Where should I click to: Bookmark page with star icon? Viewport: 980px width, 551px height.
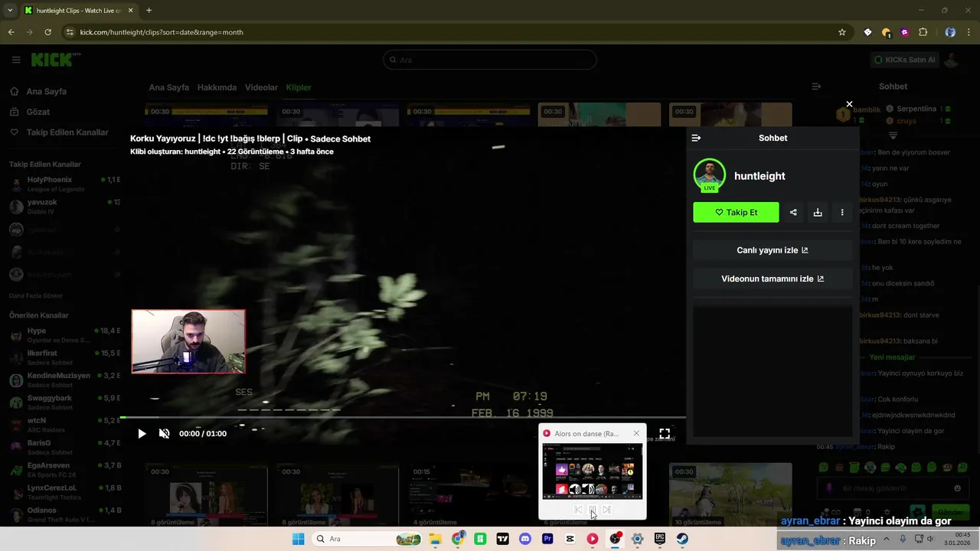[x=842, y=32]
